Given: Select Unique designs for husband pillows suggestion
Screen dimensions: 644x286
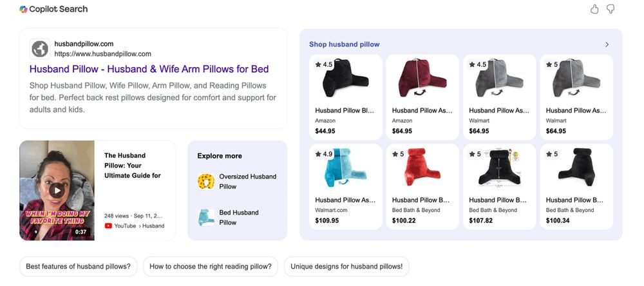Looking at the screenshot, I should tap(346, 266).
